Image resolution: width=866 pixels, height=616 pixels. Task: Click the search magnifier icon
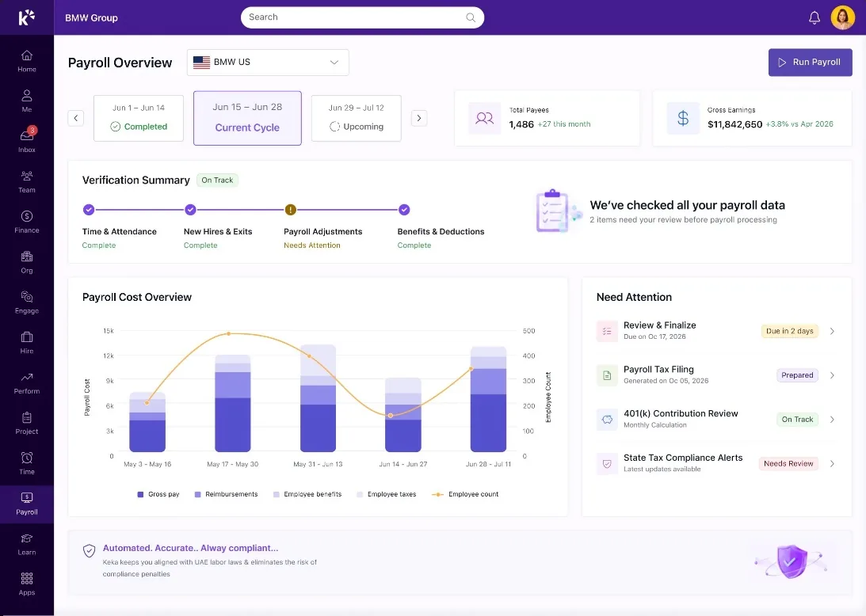[x=471, y=17]
